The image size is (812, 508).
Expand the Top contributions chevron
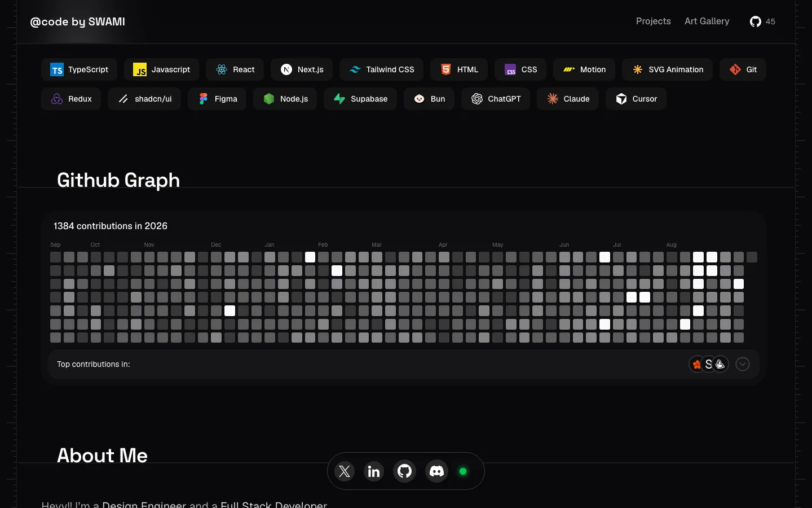click(743, 364)
